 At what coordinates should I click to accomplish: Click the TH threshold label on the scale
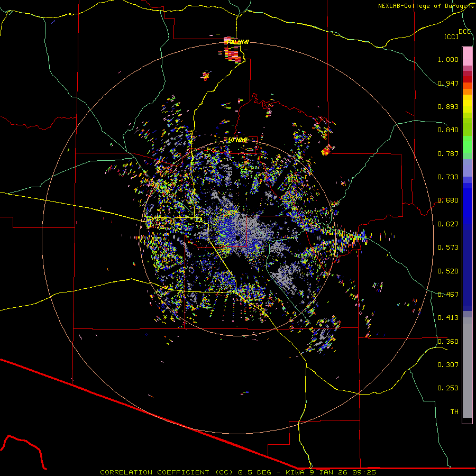click(x=454, y=412)
